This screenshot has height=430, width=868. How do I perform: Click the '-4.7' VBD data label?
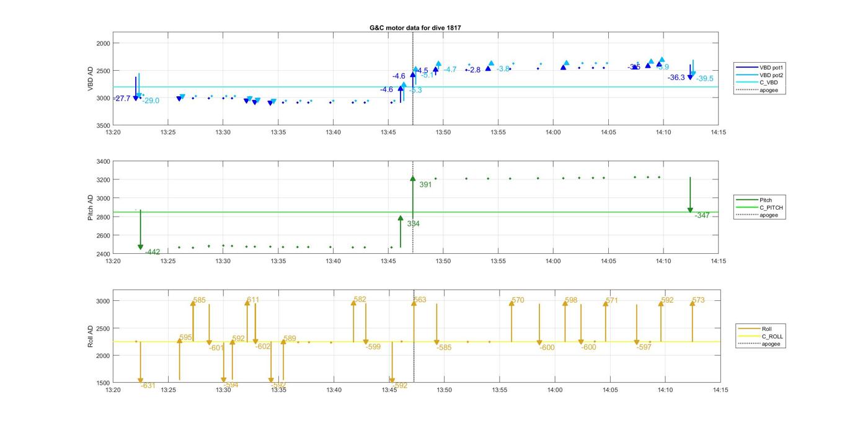point(449,69)
